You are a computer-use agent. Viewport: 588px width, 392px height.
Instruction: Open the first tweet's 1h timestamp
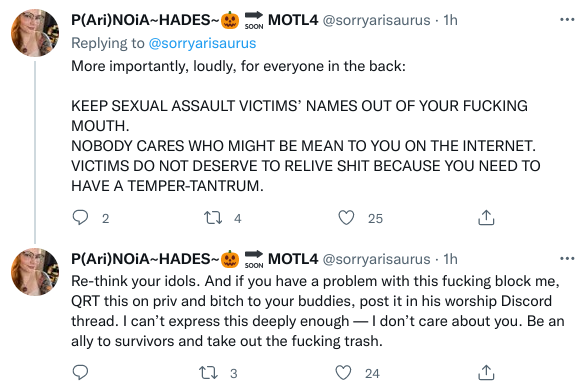point(450,20)
